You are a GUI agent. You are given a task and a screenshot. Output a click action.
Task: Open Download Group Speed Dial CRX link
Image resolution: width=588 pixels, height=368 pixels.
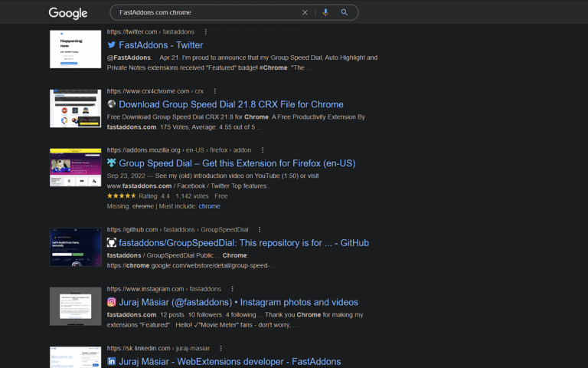pyautogui.click(x=231, y=104)
